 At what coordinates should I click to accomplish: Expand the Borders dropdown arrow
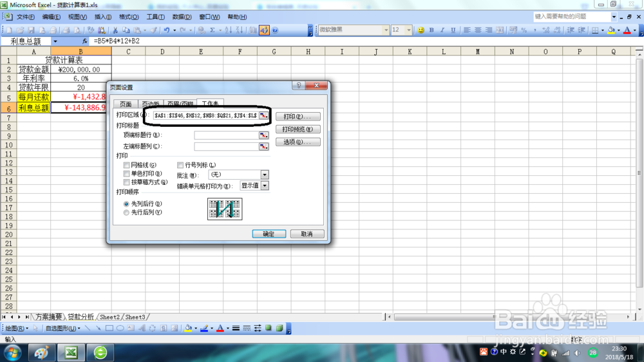pyautogui.click(x=602, y=30)
